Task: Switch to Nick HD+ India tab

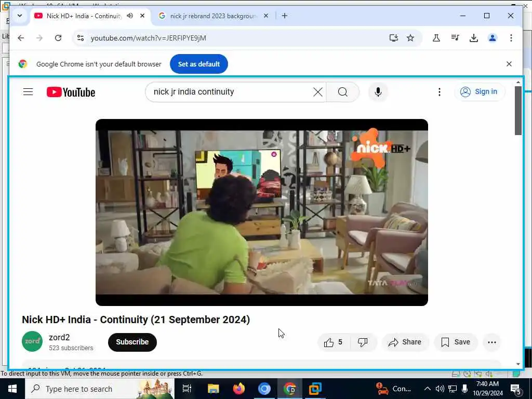Action: coord(84,16)
